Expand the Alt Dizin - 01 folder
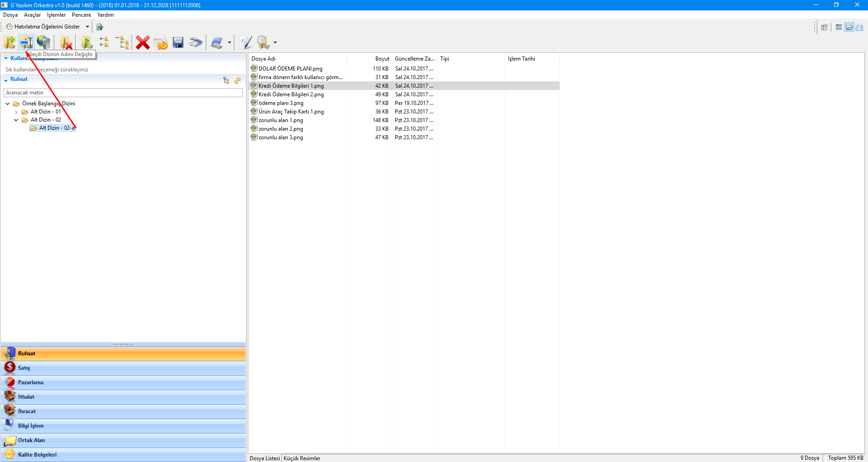Screen dimensions: 868x462 coord(16,112)
